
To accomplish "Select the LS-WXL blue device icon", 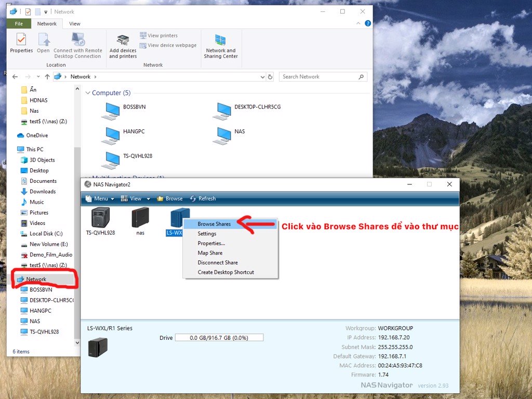I will coord(180,218).
